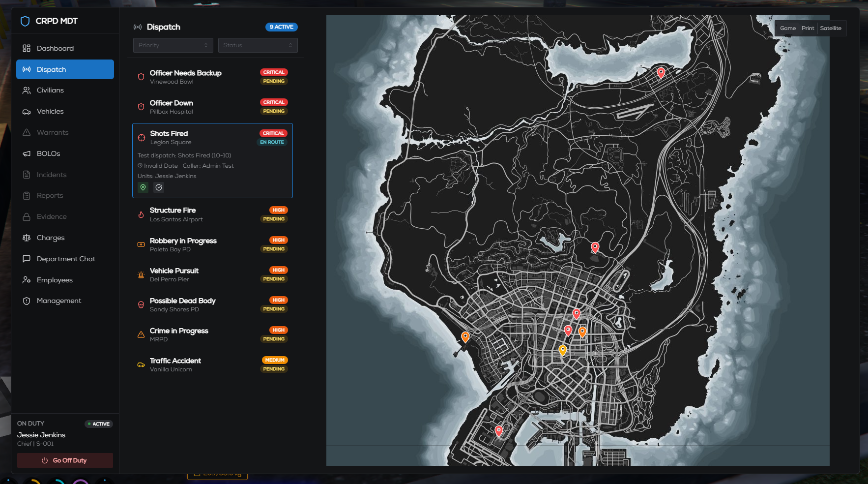Click the broadcast icon beside Dispatch heading
Screen dimensions: 868x484
pyautogui.click(x=138, y=27)
